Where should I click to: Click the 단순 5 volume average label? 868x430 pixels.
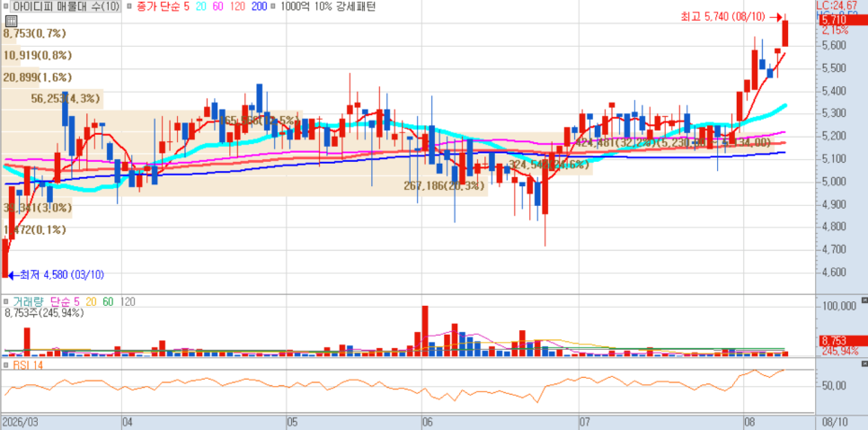click(66, 302)
